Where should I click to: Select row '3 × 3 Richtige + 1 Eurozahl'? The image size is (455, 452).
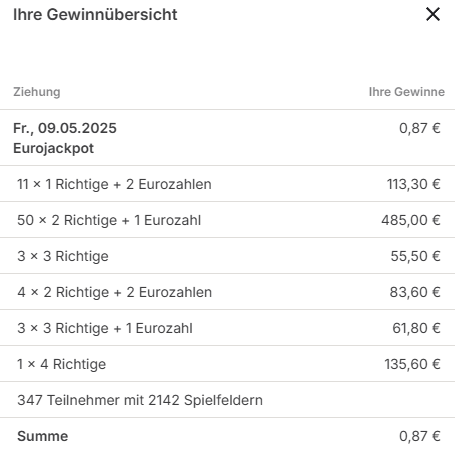[227, 328]
